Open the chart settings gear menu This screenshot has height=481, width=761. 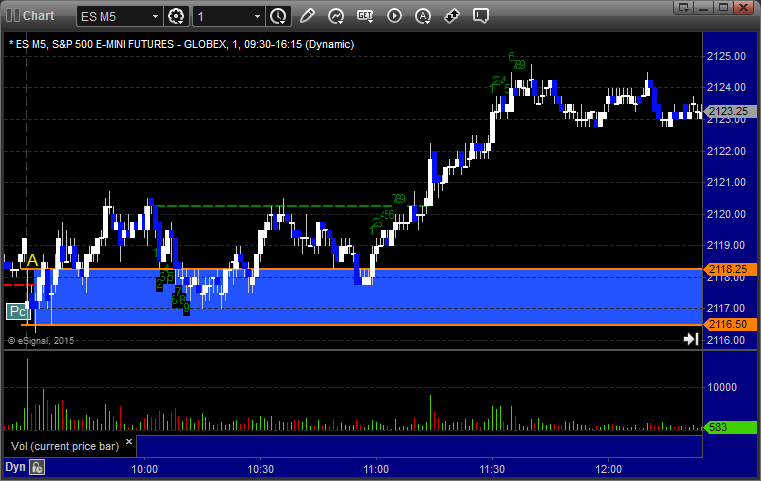176,17
